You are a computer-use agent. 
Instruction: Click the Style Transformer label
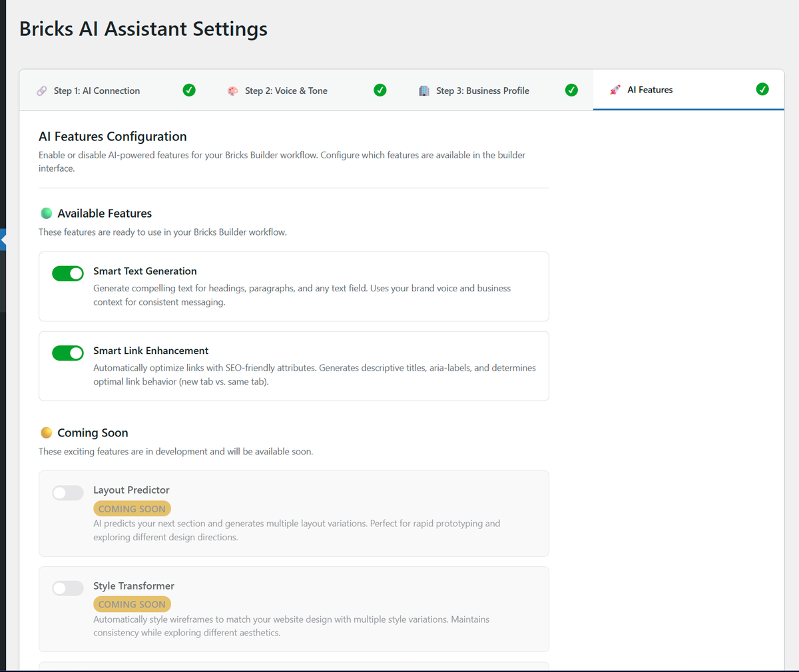[134, 586]
